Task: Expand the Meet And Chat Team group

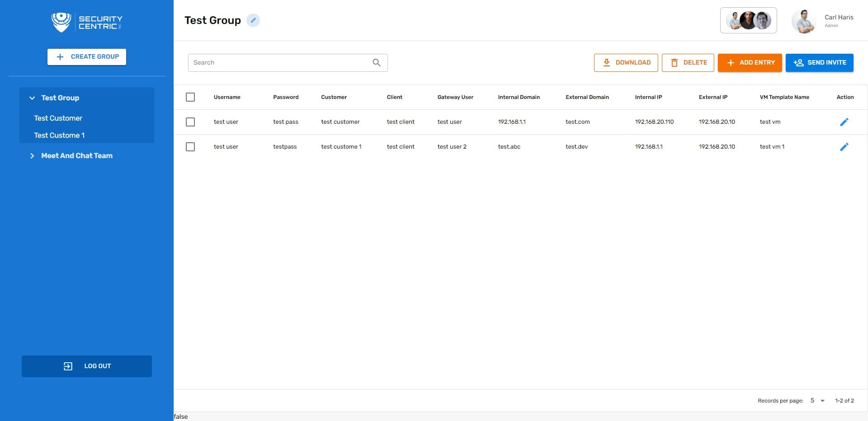Action: coord(32,156)
